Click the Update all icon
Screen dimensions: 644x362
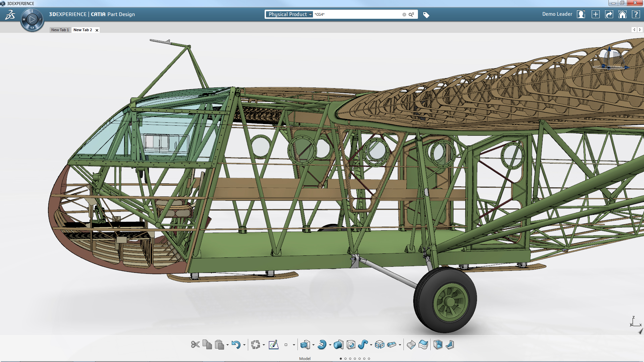[x=256, y=345]
